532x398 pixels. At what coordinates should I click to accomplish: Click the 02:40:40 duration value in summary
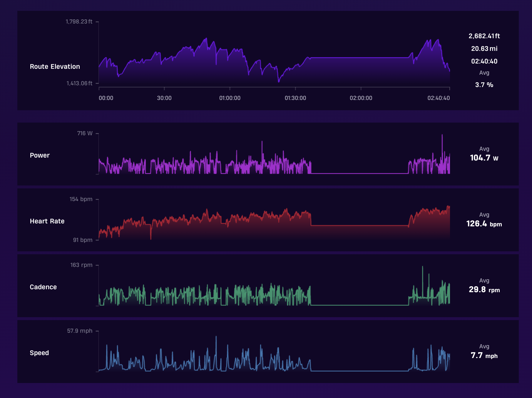pyautogui.click(x=484, y=61)
